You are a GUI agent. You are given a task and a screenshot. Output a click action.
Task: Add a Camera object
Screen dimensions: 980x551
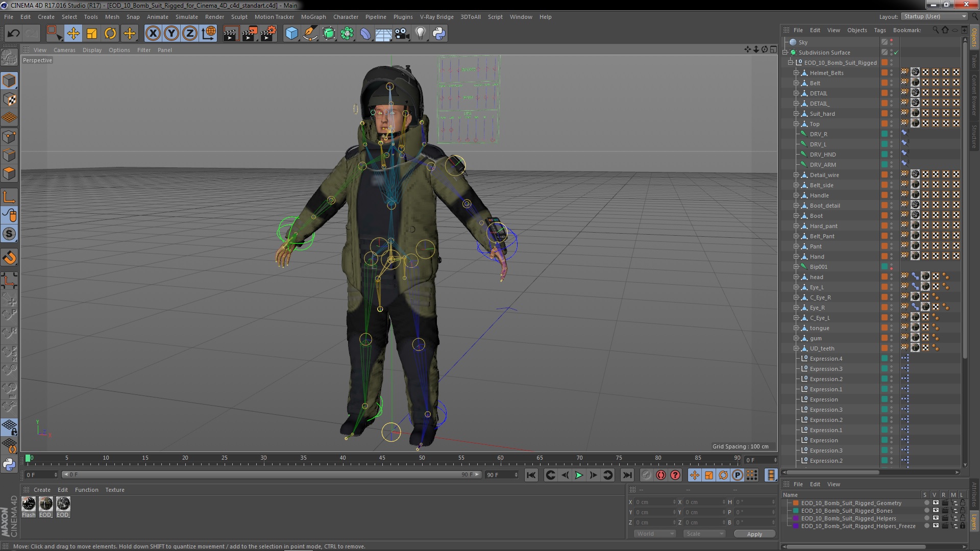(x=402, y=34)
